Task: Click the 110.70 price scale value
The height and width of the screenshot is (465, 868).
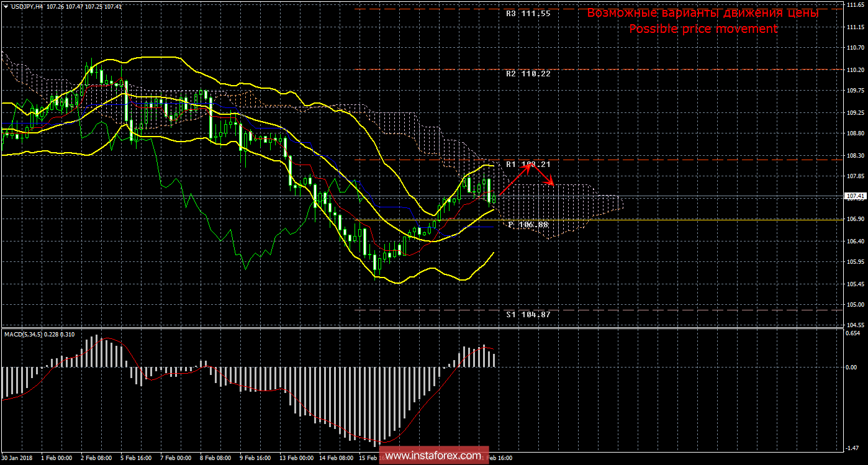Action: pyautogui.click(x=856, y=48)
